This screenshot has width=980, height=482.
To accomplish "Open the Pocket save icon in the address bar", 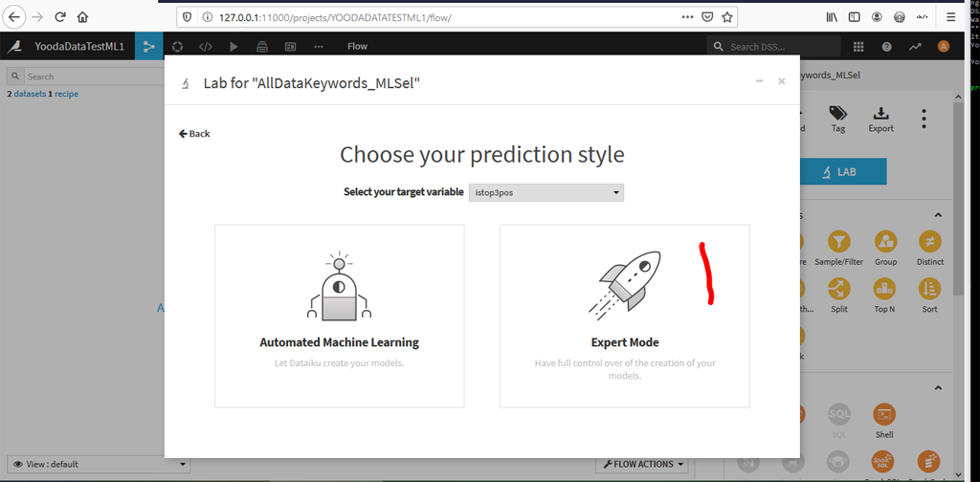I will [707, 17].
